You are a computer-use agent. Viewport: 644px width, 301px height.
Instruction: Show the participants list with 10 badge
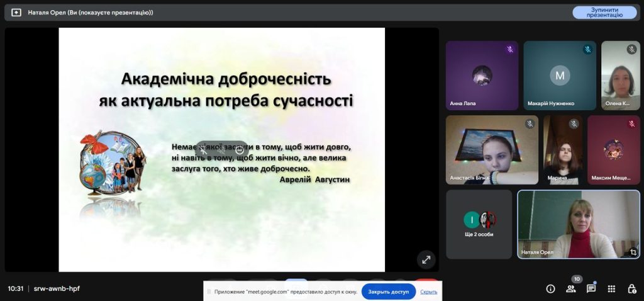[x=571, y=288]
